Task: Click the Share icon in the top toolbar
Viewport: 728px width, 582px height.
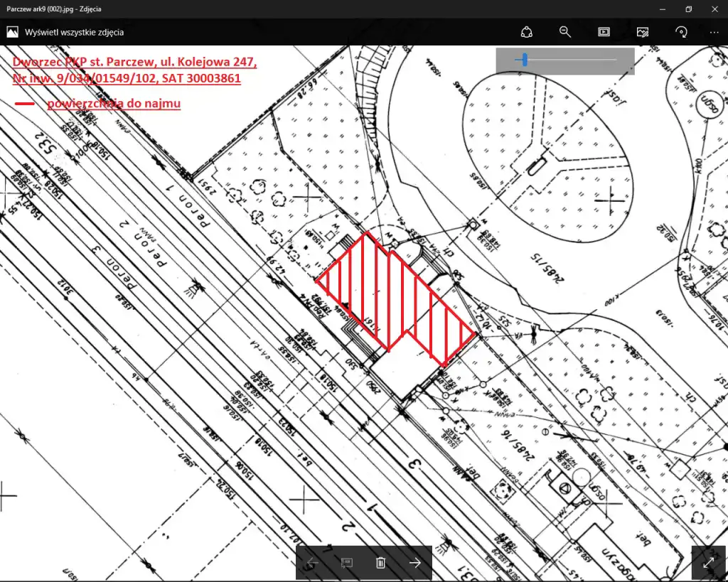Action: 526,32
